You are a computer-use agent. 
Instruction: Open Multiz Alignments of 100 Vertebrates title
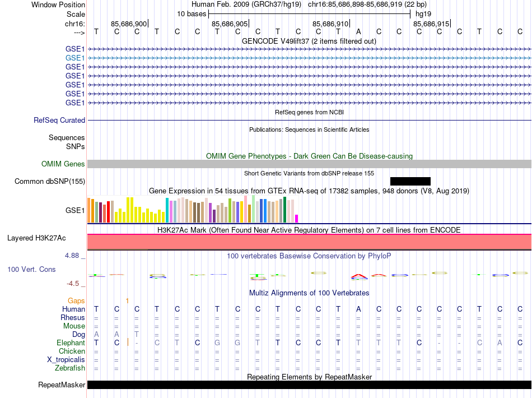point(309,293)
